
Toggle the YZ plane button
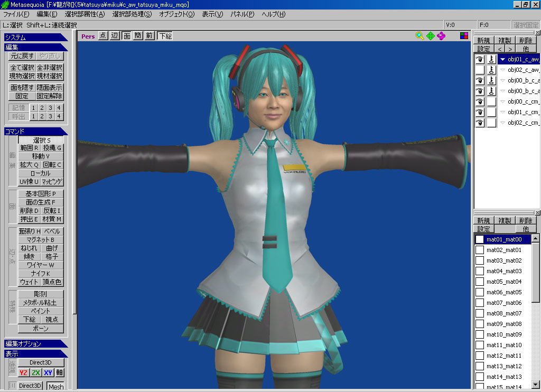click(23, 372)
